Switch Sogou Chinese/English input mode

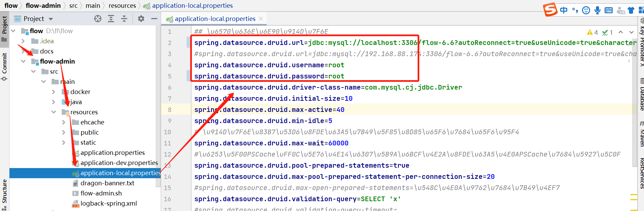564,10
